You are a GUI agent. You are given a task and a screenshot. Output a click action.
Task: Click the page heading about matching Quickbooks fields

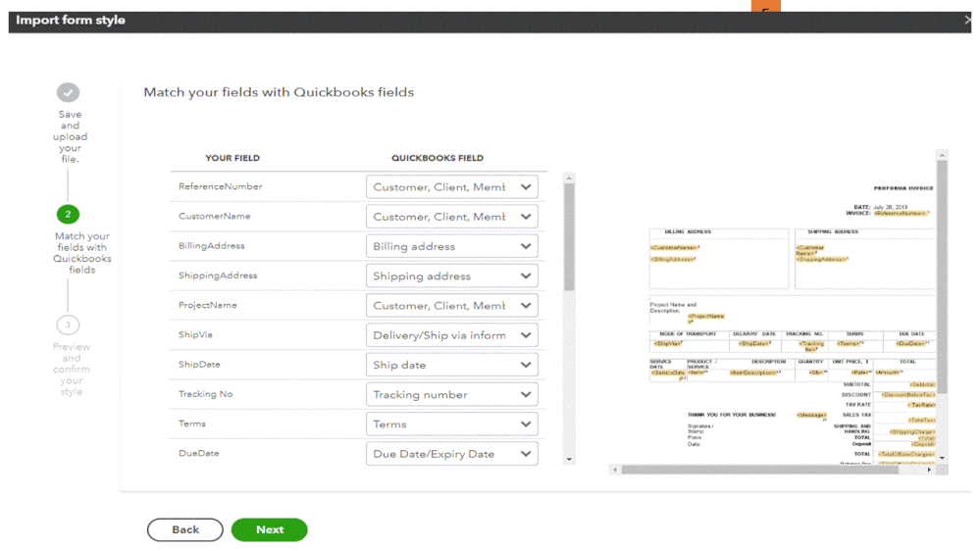[279, 92]
